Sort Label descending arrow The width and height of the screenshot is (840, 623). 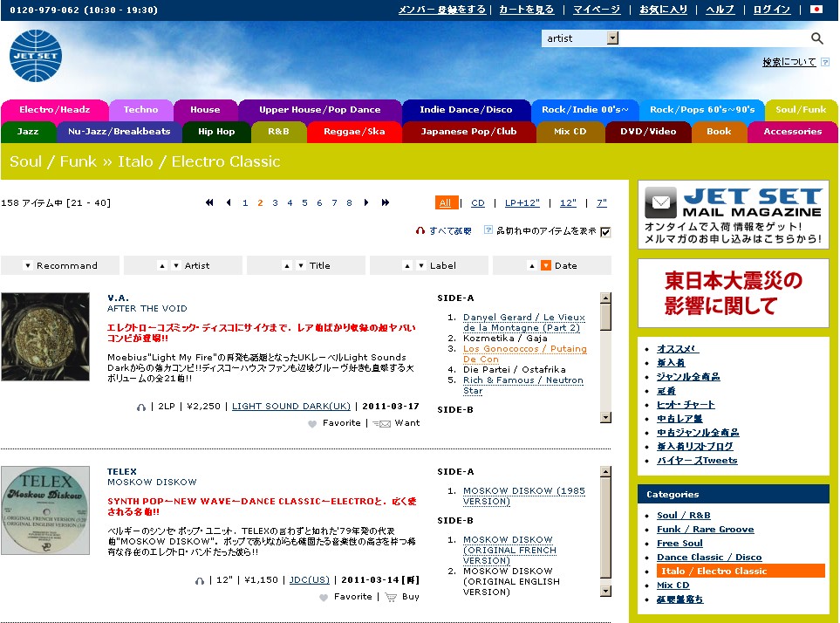coord(421,266)
